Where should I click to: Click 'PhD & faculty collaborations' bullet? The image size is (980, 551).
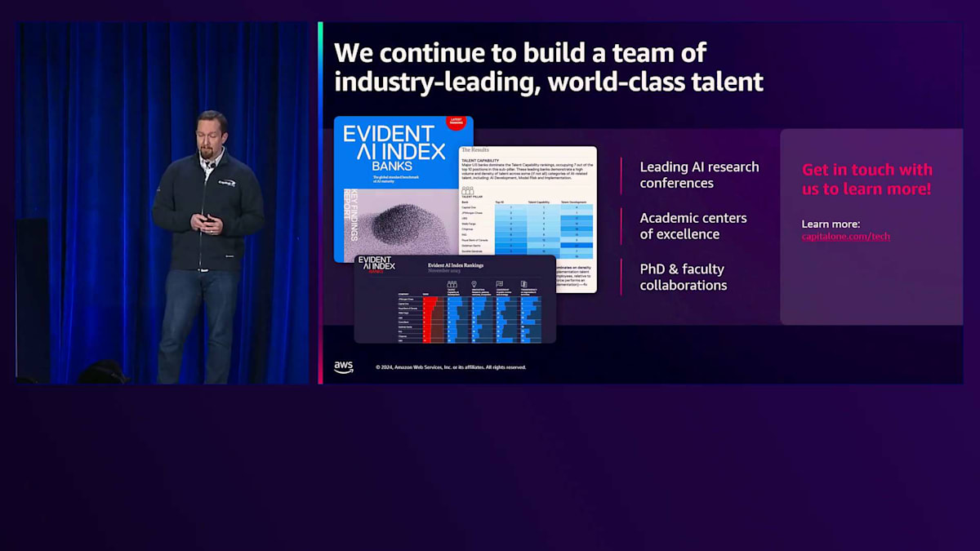tap(683, 277)
